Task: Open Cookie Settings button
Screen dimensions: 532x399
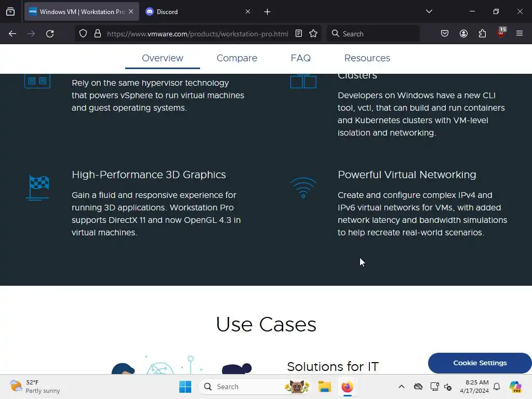Action: 480,363
